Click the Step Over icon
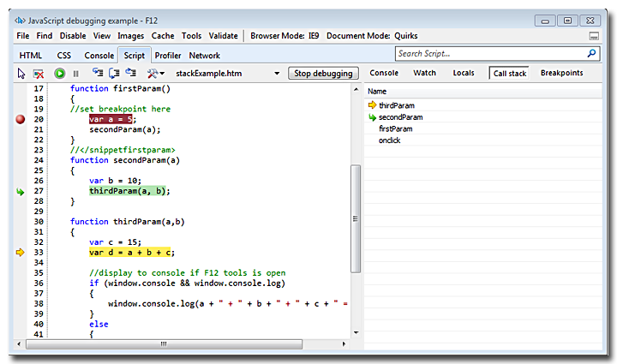 [x=113, y=74]
